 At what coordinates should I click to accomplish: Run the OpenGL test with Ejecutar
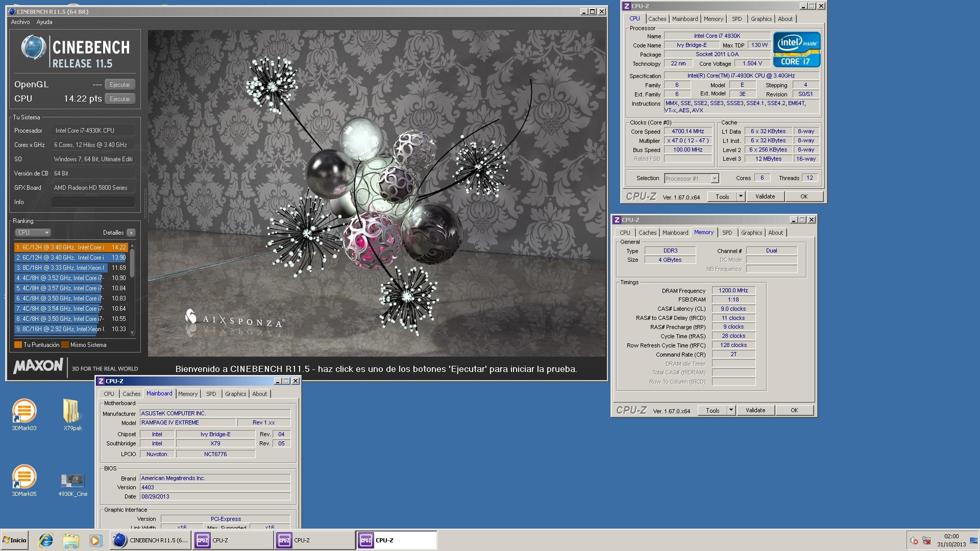point(120,85)
